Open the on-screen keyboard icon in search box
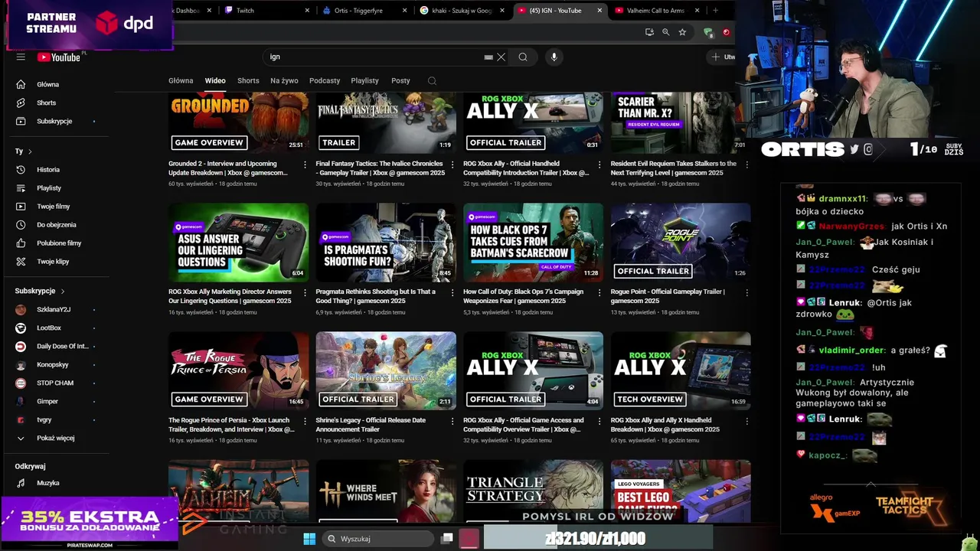 point(488,57)
